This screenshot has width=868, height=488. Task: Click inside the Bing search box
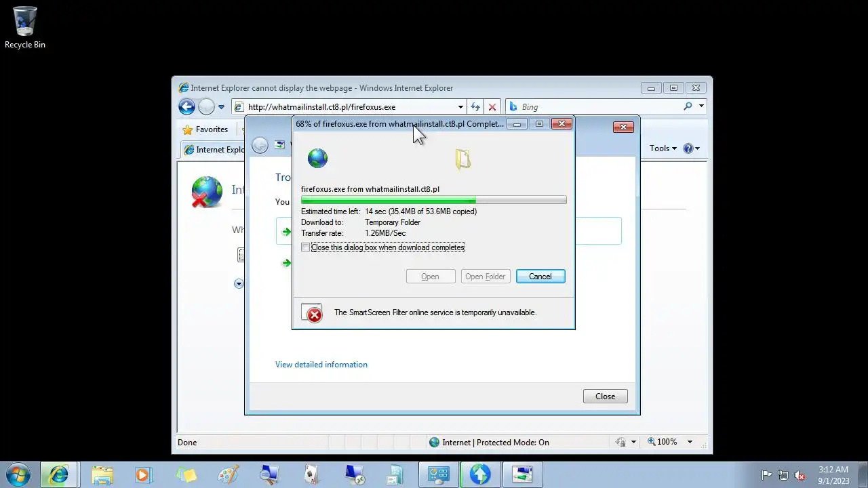593,107
